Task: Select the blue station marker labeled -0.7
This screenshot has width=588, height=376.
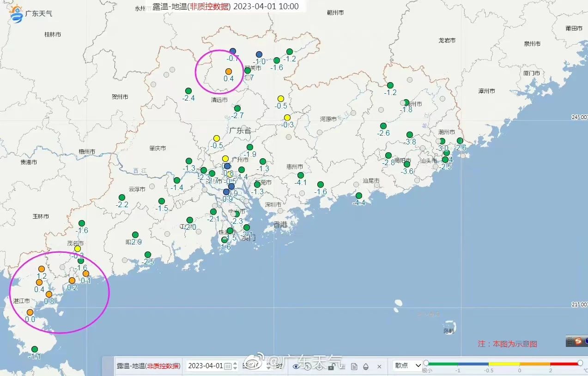Action: (233, 51)
